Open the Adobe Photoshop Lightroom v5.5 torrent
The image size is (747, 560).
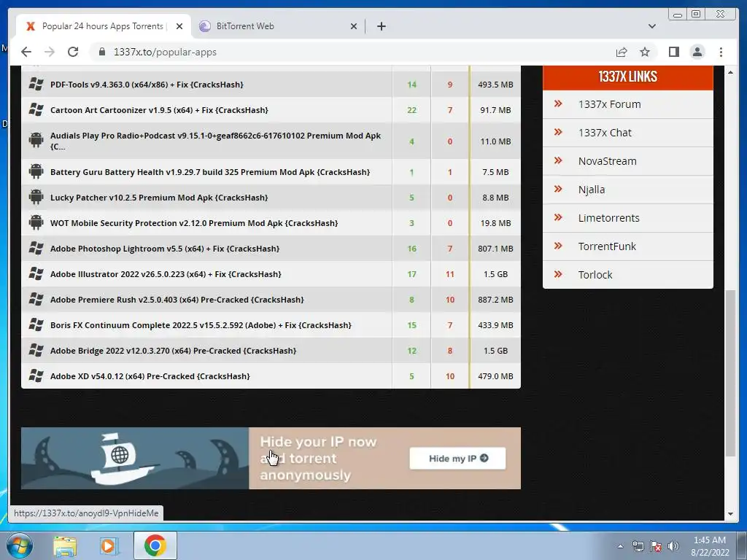point(165,249)
